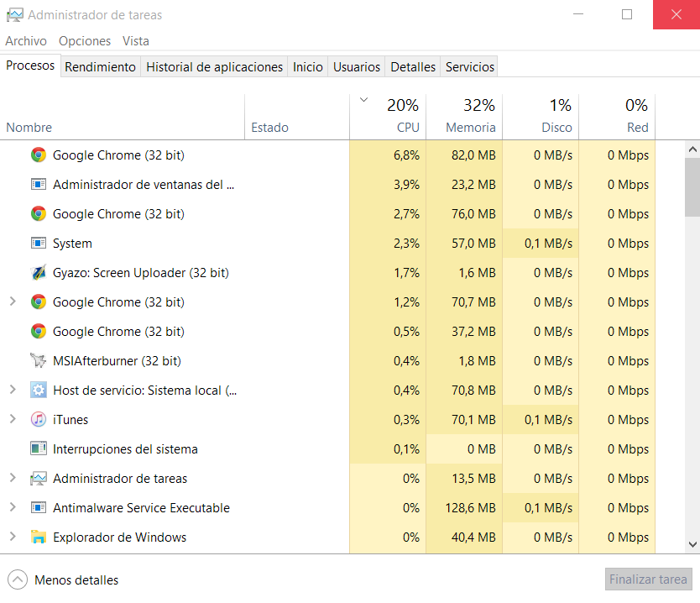Select the System process name

click(x=72, y=244)
